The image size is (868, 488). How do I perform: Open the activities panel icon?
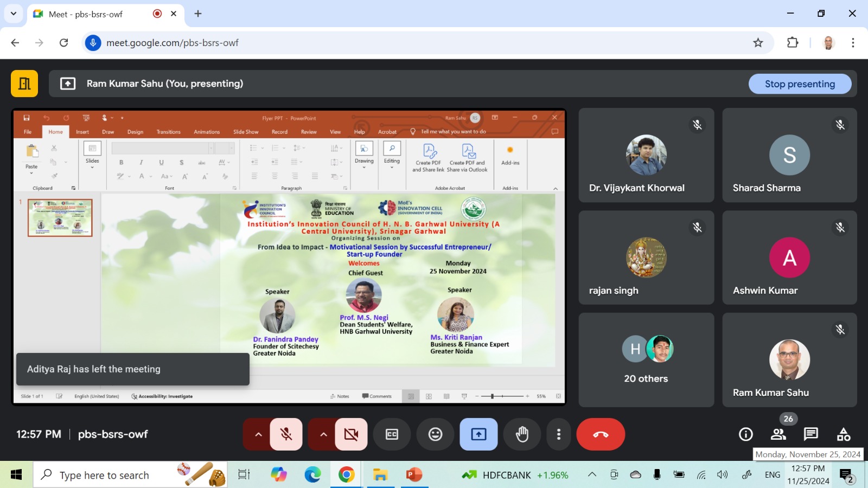(843, 434)
